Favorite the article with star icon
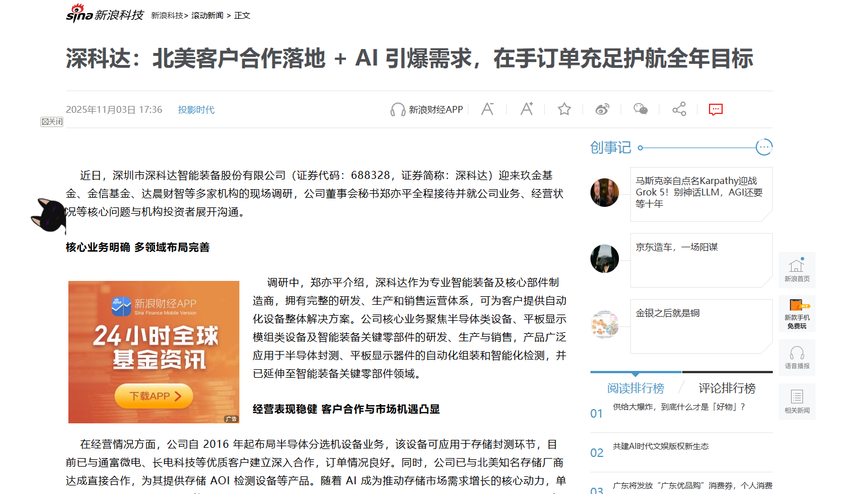This screenshot has width=868, height=494. [564, 109]
